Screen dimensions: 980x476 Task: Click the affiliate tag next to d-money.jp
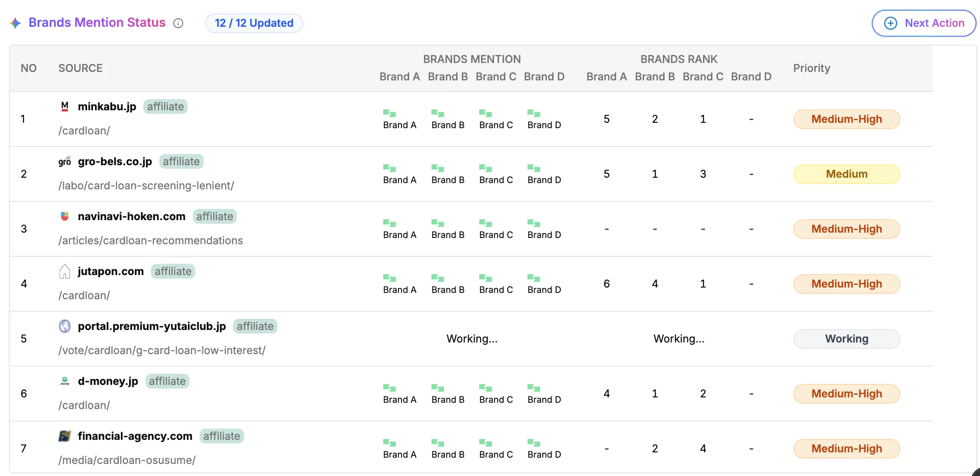click(167, 381)
